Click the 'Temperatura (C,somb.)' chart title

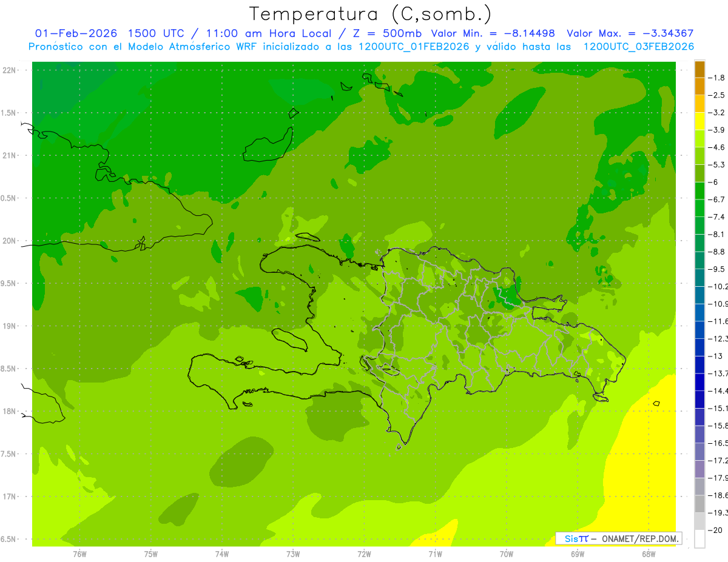370,14
